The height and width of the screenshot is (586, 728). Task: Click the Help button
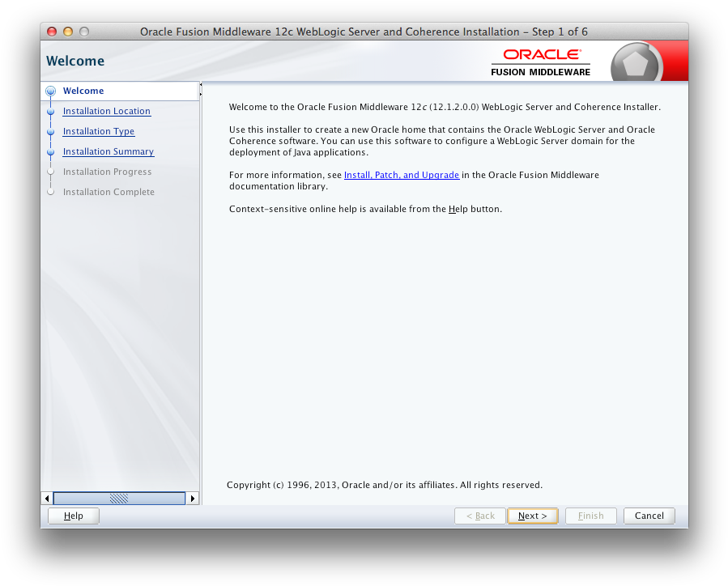point(74,516)
